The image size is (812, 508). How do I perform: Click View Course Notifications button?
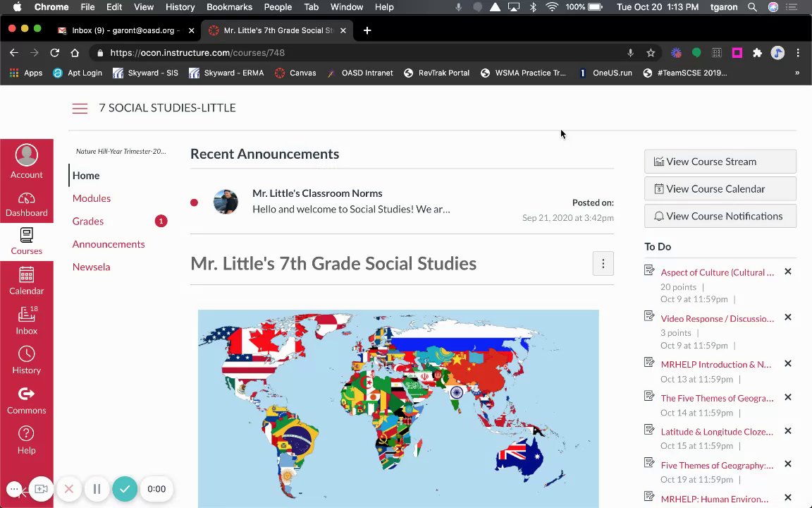coord(720,216)
